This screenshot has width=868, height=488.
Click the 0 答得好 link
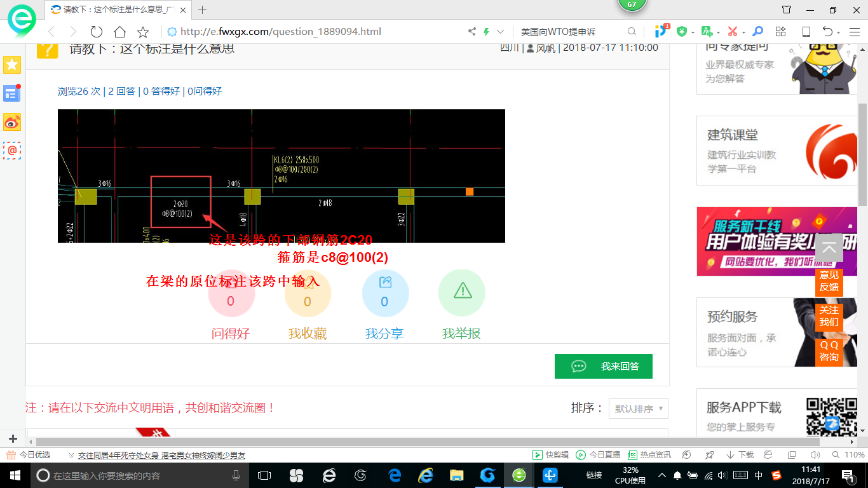[161, 91]
